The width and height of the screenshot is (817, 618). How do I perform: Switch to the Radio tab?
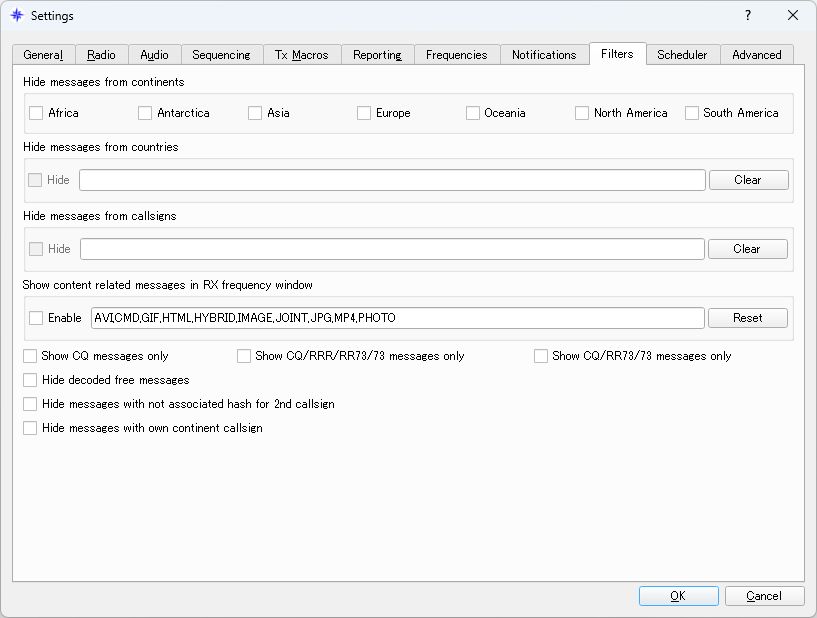[x=101, y=55]
